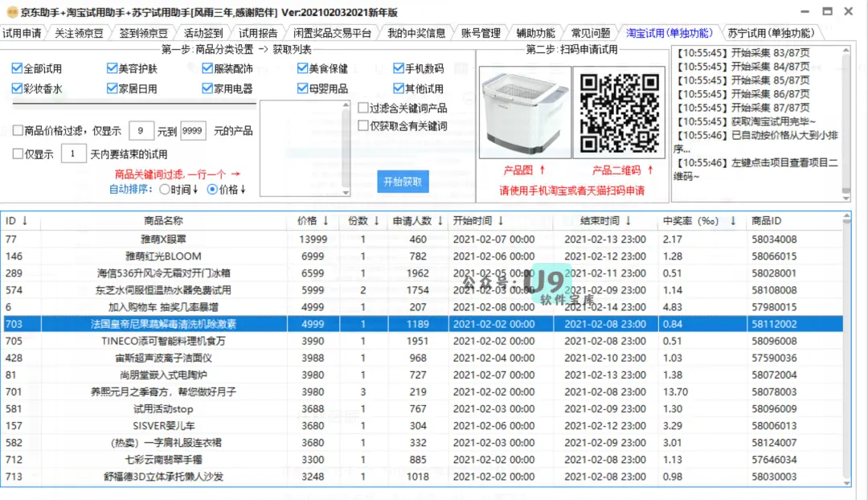Click the minimum price field containing 9
Image resolution: width=868 pixels, height=500 pixels.
coord(141,131)
